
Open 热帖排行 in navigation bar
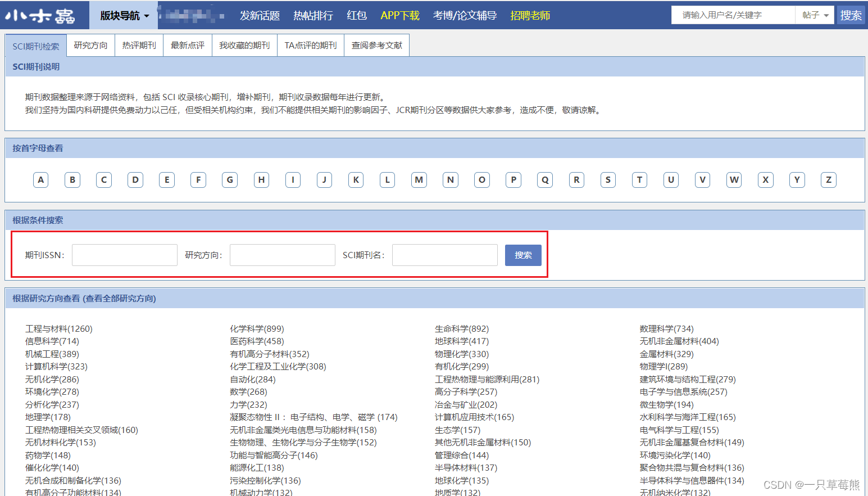pos(313,16)
